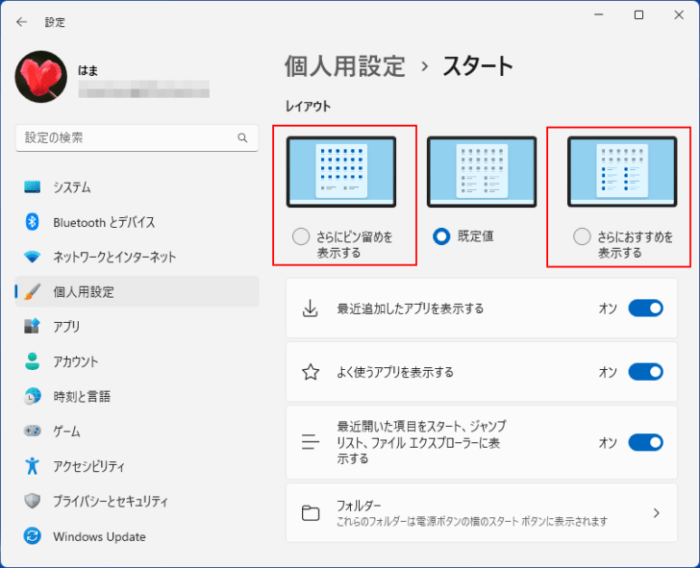Open Bluetooth とデバイス category
The image size is (700, 568).
(137, 221)
